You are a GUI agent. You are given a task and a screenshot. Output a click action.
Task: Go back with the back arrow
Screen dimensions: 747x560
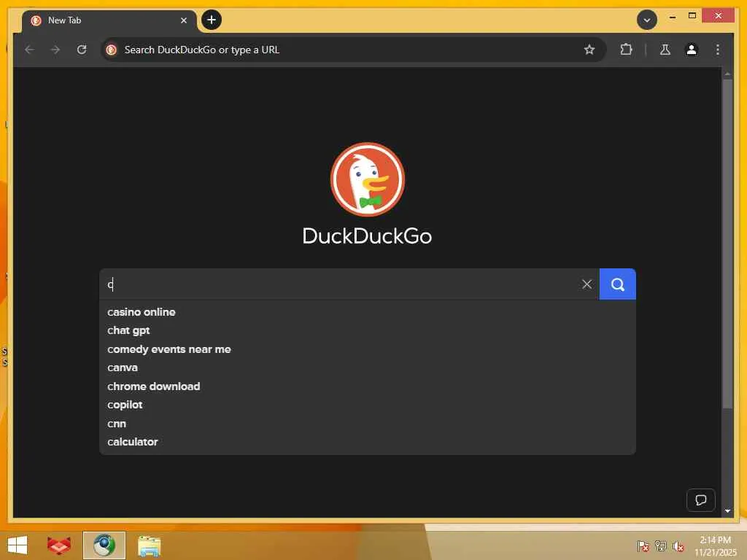[x=29, y=50]
